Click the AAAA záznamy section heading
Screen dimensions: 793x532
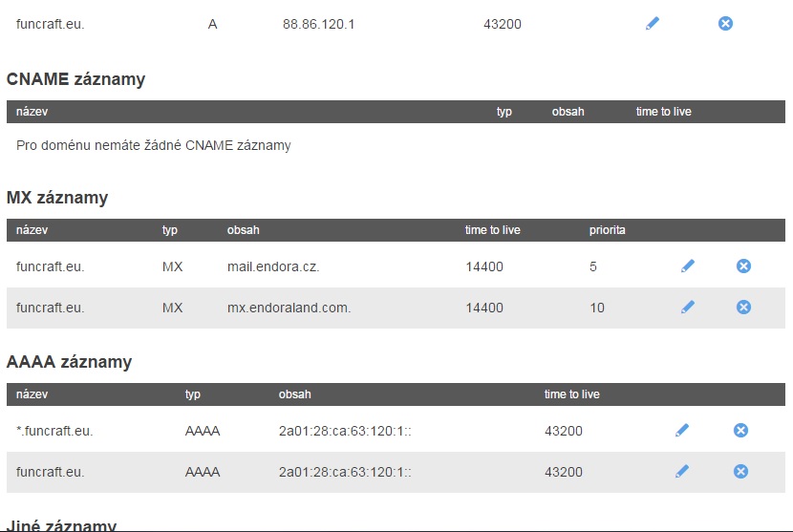point(69,363)
